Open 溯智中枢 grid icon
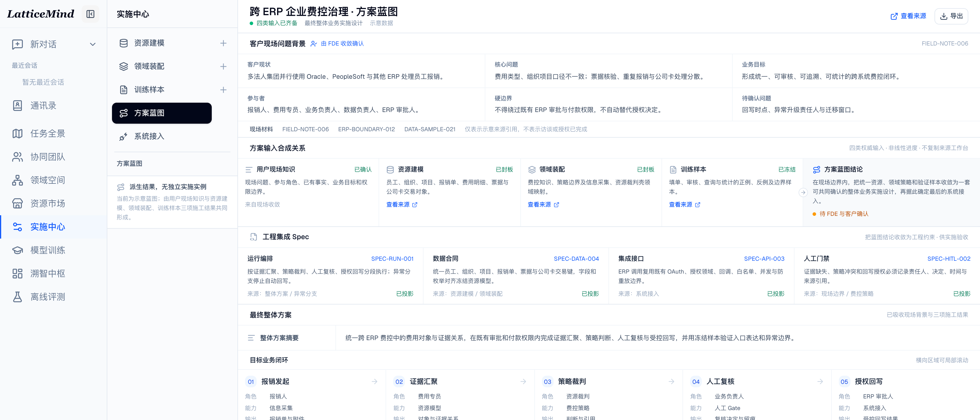 tap(17, 274)
